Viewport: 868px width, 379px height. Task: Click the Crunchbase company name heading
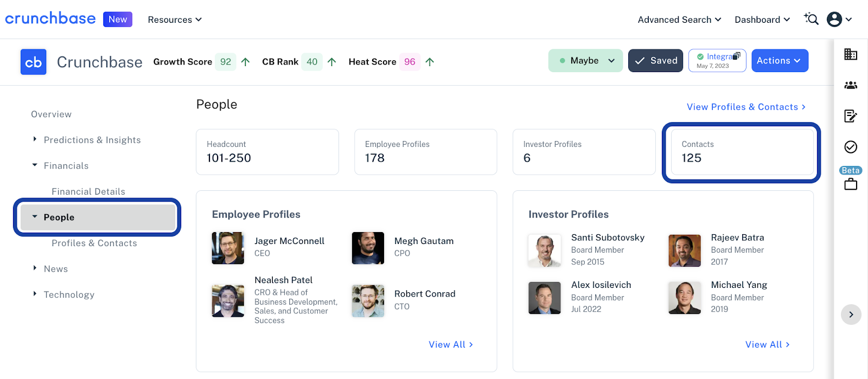(100, 62)
